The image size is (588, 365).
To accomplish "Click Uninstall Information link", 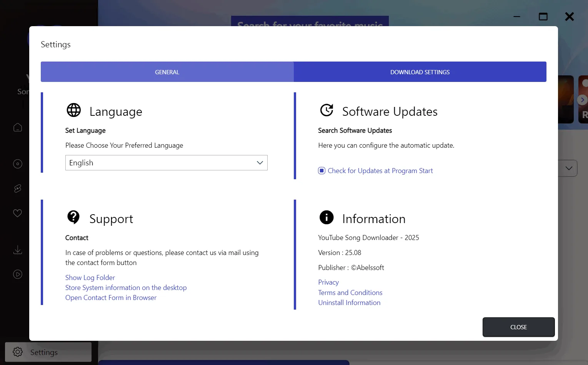I will 349,303.
